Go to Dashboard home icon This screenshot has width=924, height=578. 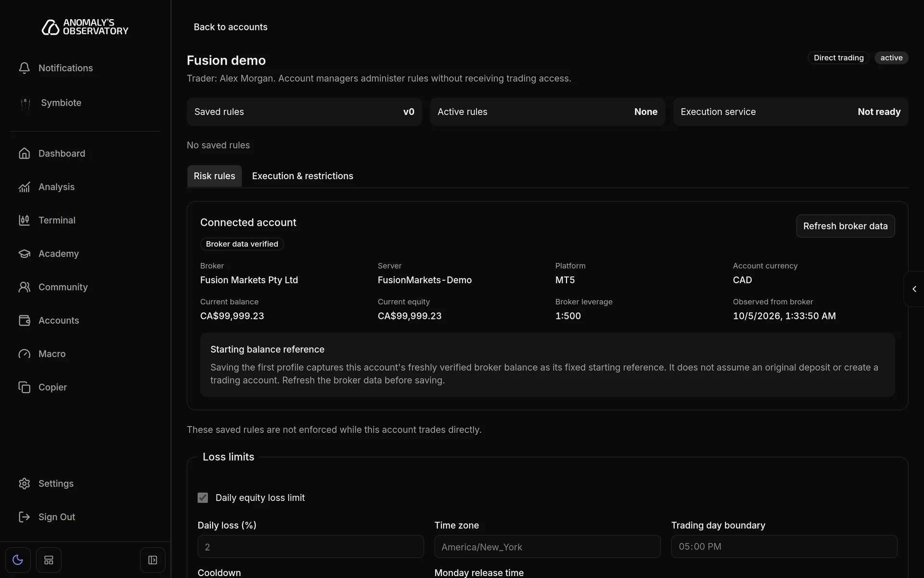pos(25,153)
